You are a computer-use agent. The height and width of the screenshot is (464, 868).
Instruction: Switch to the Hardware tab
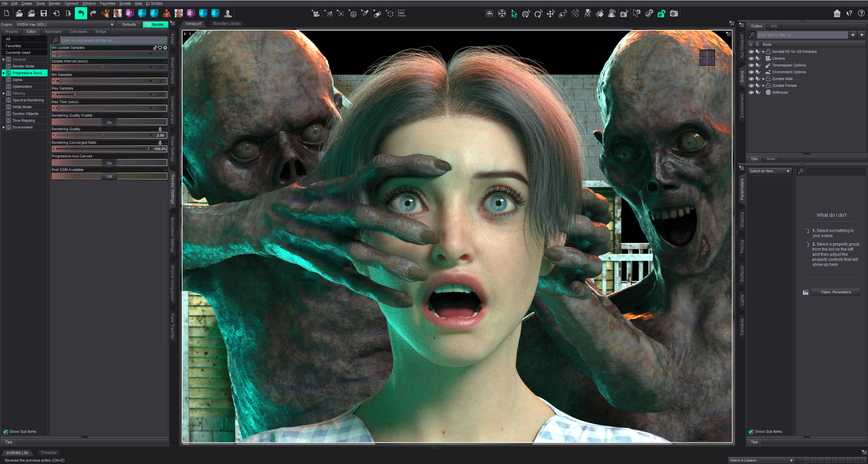click(x=53, y=32)
